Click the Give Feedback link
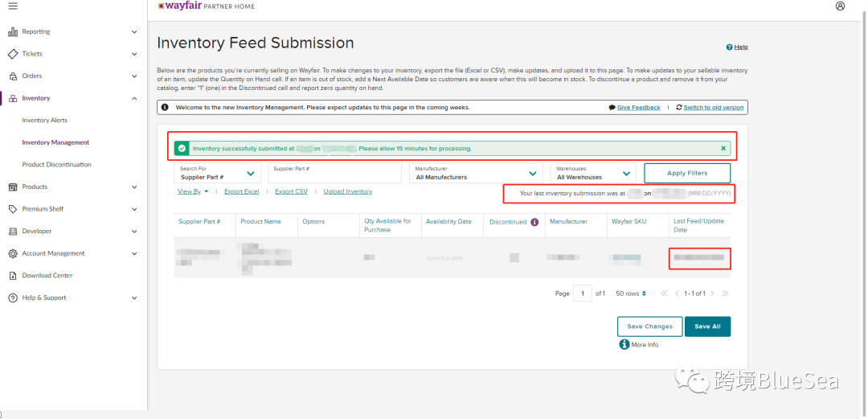The width and height of the screenshot is (868, 419). 638,108
